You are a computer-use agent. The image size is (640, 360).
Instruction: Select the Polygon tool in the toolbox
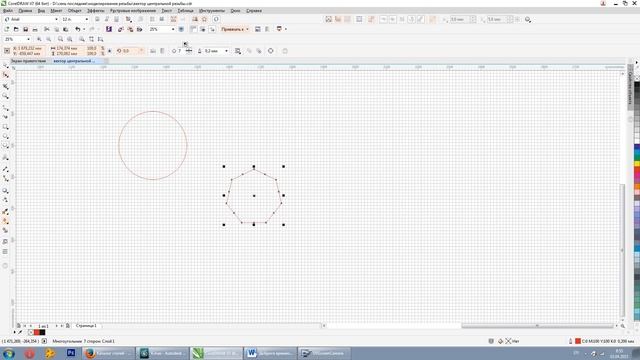coord(6,146)
